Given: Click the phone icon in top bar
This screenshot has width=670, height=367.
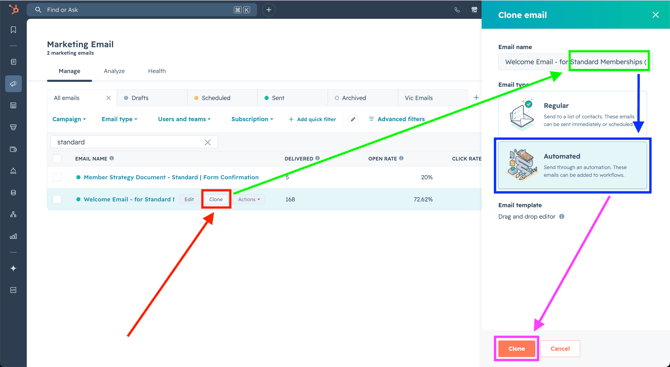Looking at the screenshot, I should coord(457,10).
